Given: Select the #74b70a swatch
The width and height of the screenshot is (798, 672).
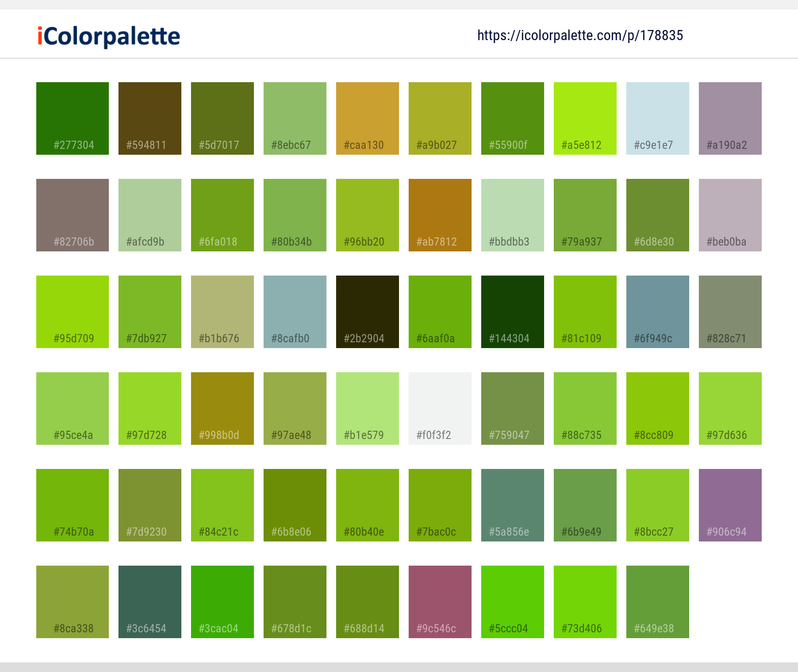Looking at the screenshot, I should [73, 505].
